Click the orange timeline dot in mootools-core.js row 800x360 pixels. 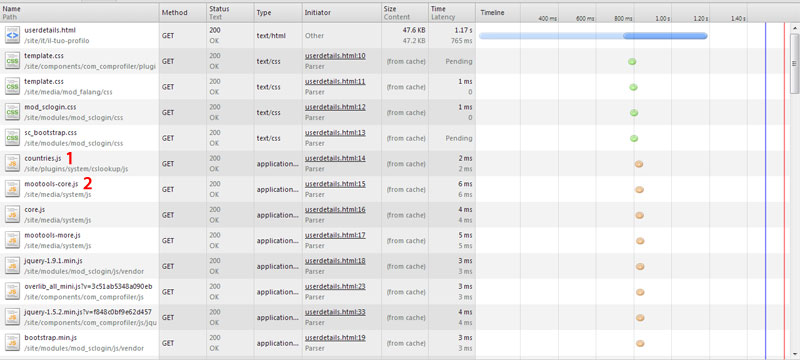click(x=639, y=190)
